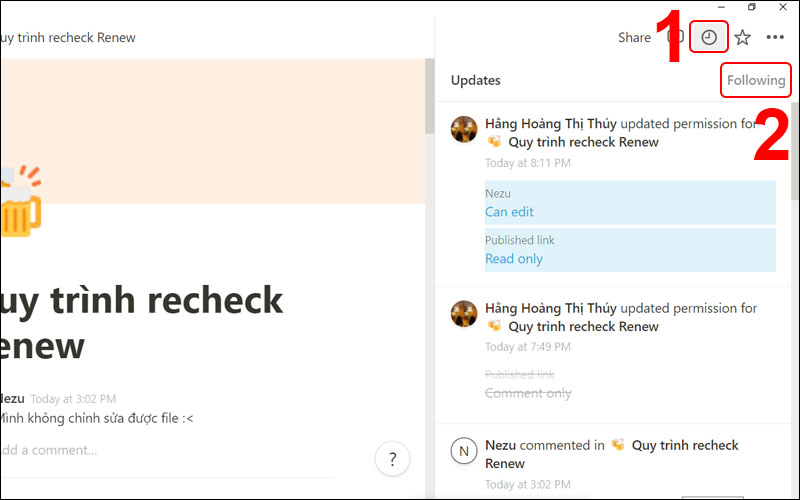Image resolution: width=800 pixels, height=500 pixels.
Task: Open the question mark help button
Action: tap(392, 460)
